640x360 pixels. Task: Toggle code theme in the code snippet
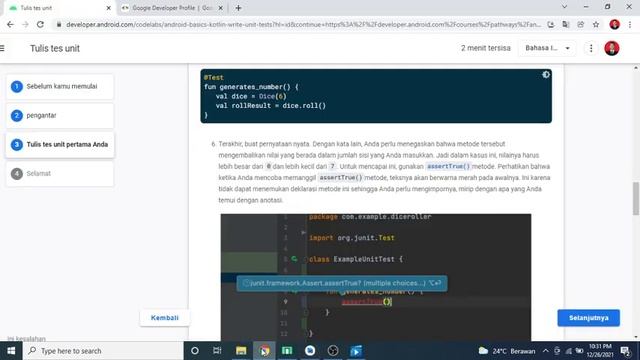(x=546, y=75)
